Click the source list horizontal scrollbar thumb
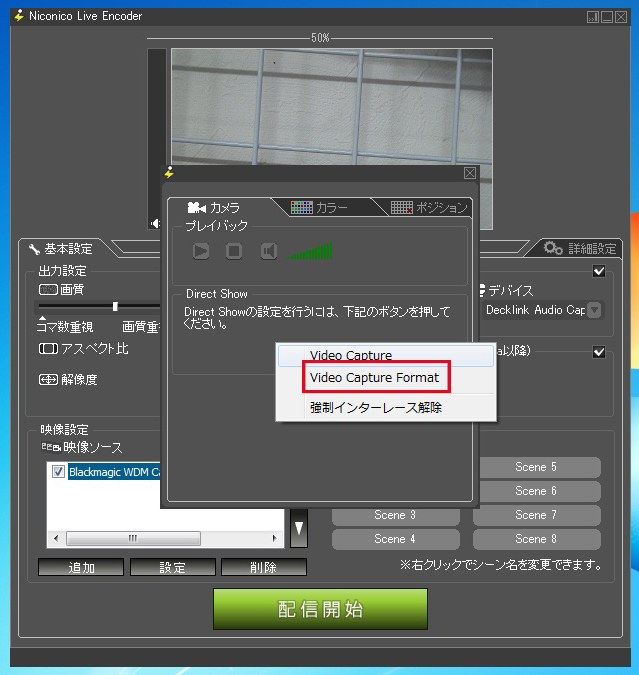The image size is (639, 675). pyautogui.click(x=133, y=538)
